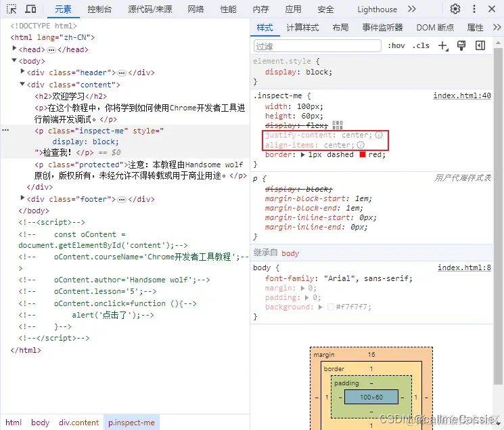Focus the 过滤 styles filter field
504x430 pixels.
tap(317, 45)
